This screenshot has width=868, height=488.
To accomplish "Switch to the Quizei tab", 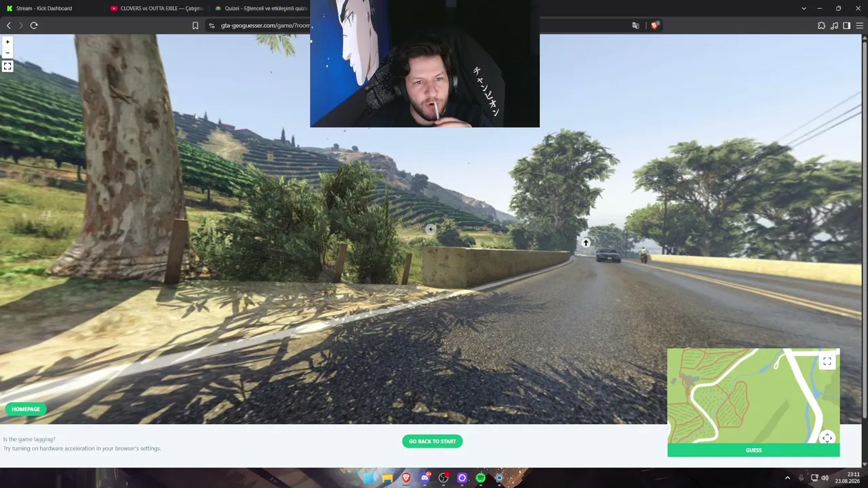I will pos(260,8).
